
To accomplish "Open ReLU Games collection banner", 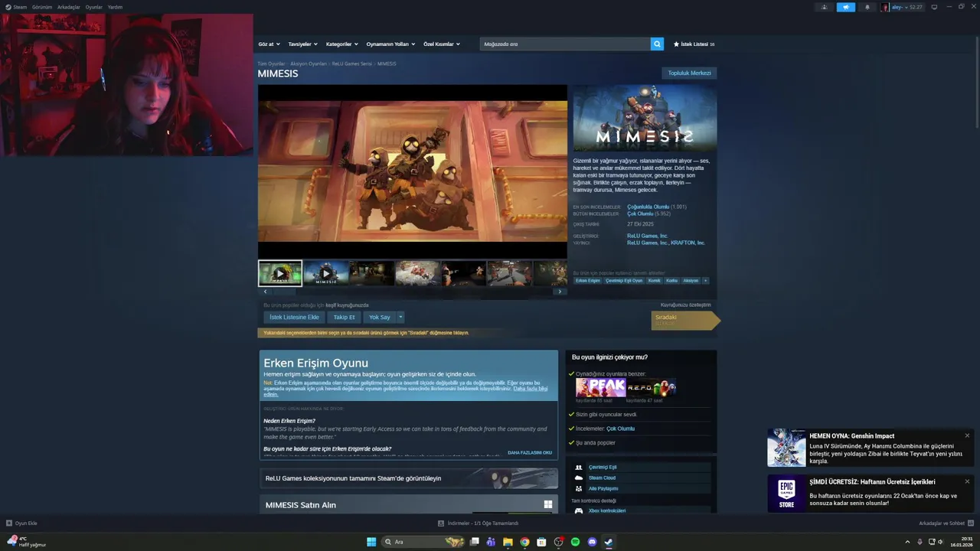I will [409, 478].
